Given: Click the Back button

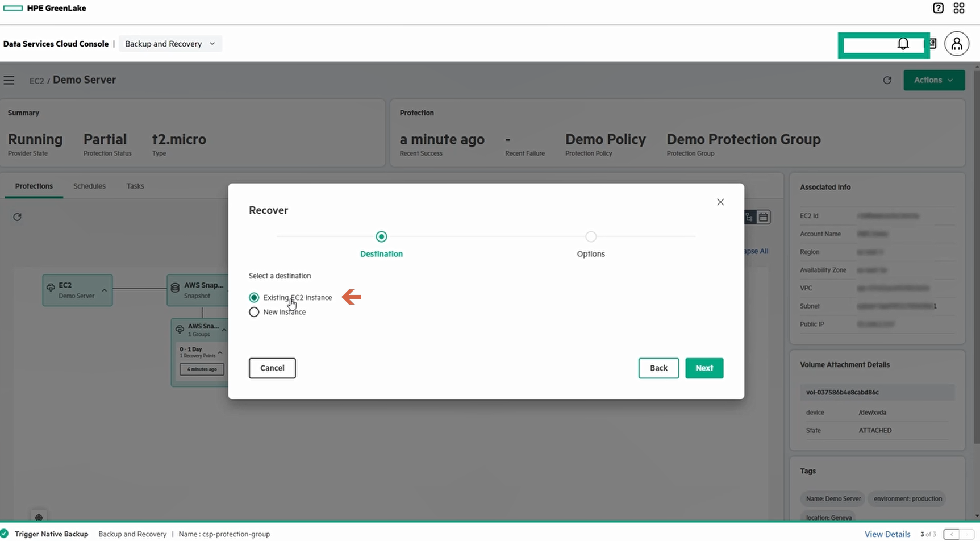Looking at the screenshot, I should 658,368.
